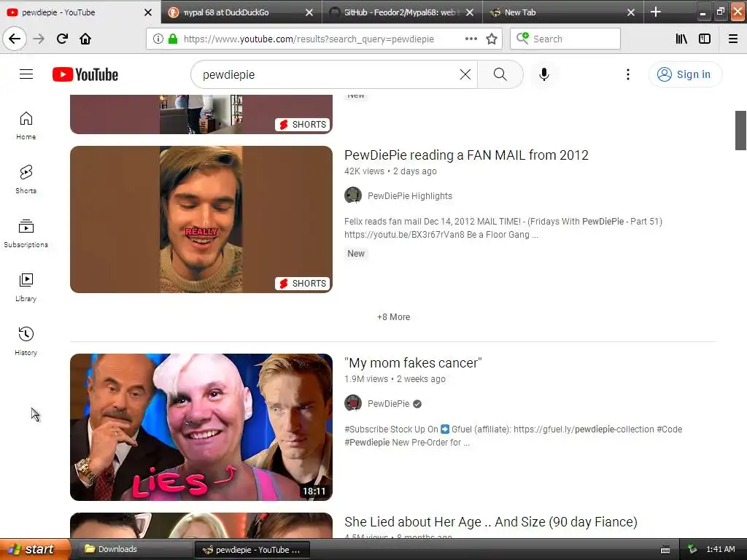Image resolution: width=747 pixels, height=560 pixels.
Task: Open the PewDiePie Highlights channel name
Action: 410,195
